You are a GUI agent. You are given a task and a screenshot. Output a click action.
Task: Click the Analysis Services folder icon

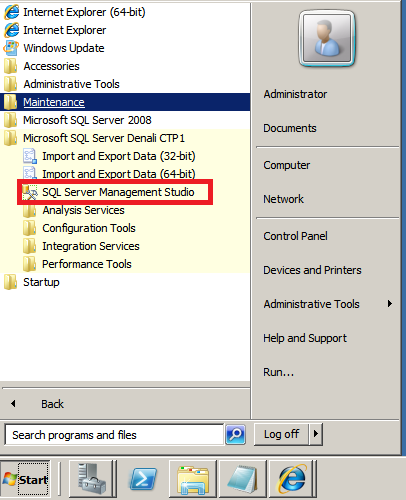point(30,210)
